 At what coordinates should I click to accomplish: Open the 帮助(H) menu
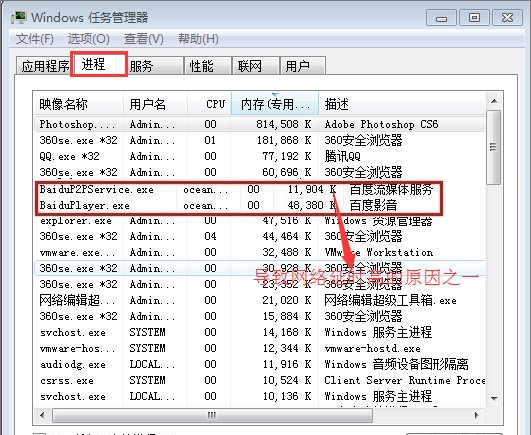[x=198, y=39]
